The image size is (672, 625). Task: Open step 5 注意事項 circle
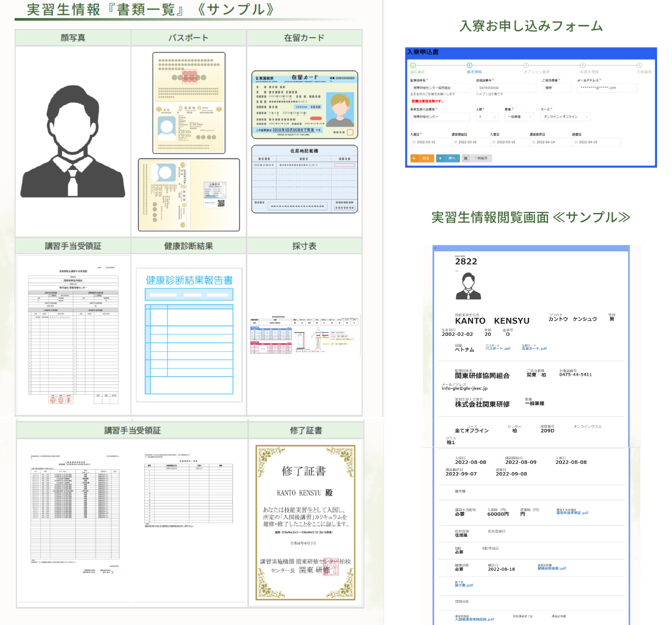[x=639, y=65]
